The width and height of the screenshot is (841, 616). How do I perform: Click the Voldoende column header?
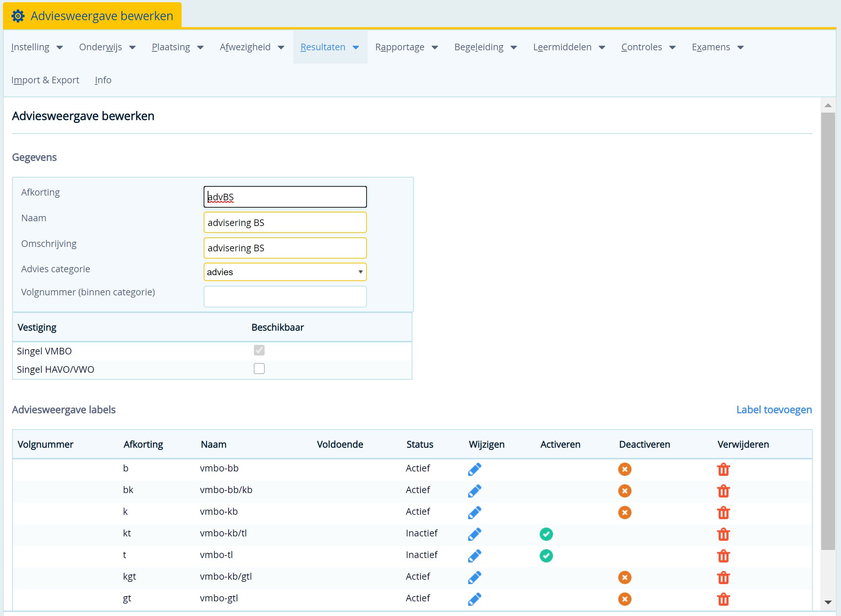[340, 444]
